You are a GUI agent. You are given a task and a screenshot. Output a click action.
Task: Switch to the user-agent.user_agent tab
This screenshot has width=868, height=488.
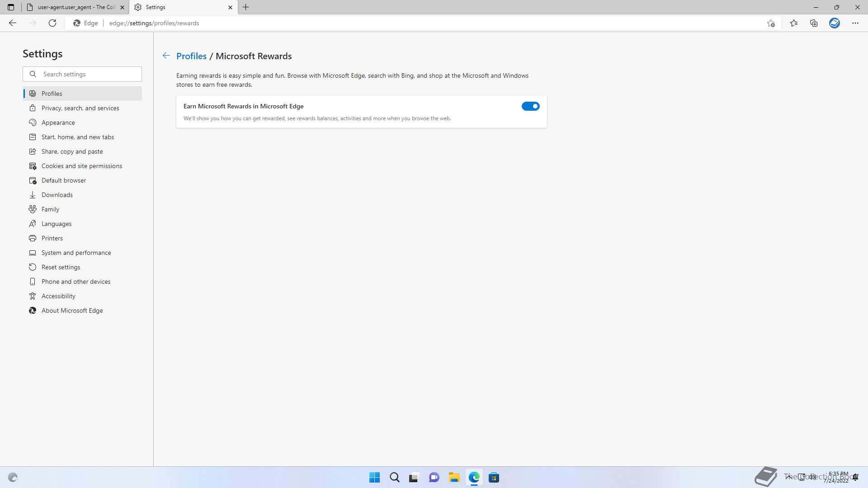(76, 7)
